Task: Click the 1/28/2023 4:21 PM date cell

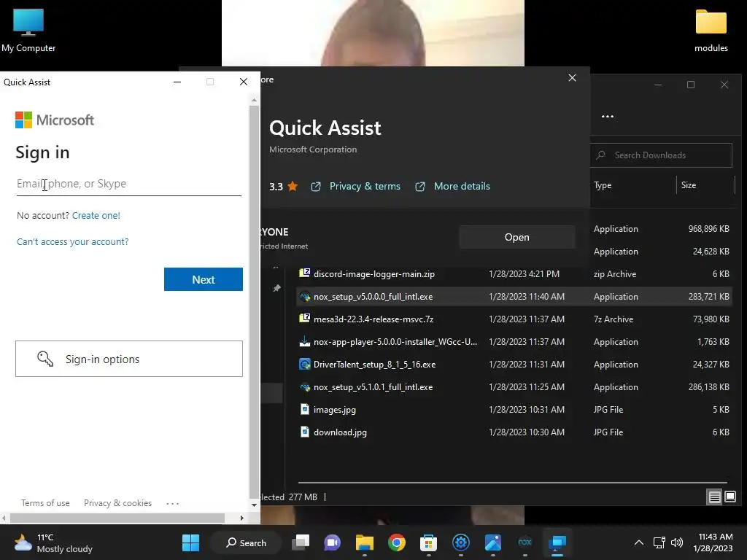Action: [x=524, y=274]
